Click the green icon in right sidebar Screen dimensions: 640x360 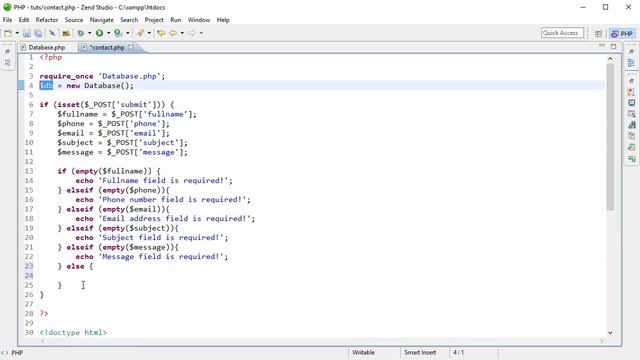point(631,158)
